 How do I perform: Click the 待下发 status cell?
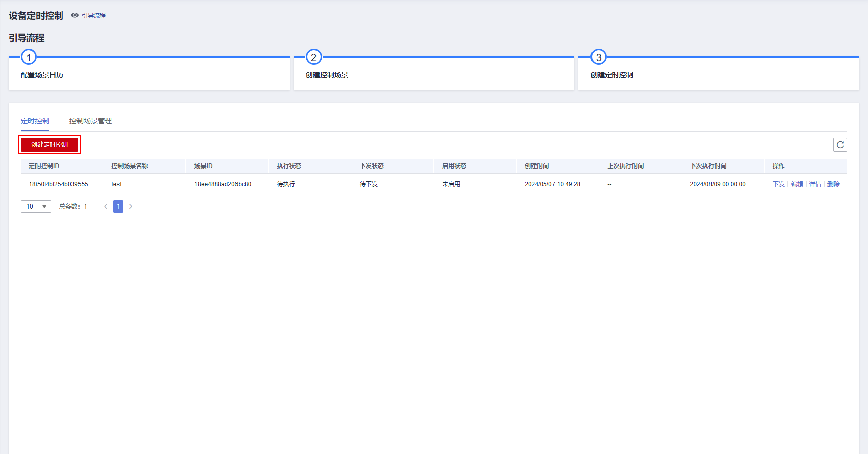pos(369,184)
